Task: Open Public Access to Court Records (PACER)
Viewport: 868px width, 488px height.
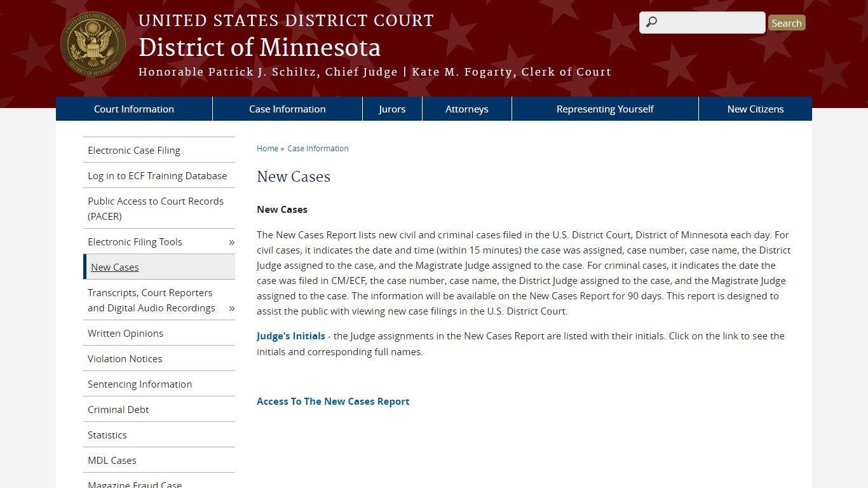Action: click(159, 208)
